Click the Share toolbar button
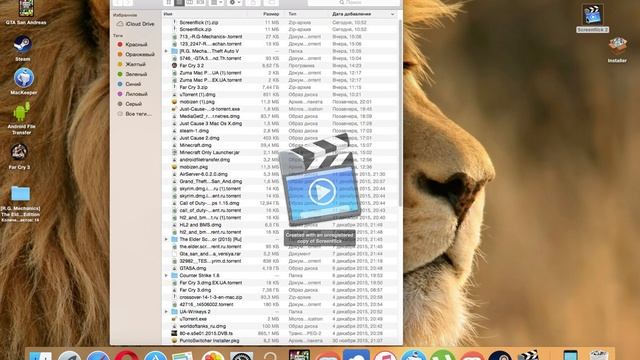The width and height of the screenshot is (640, 360). (x=253, y=2)
